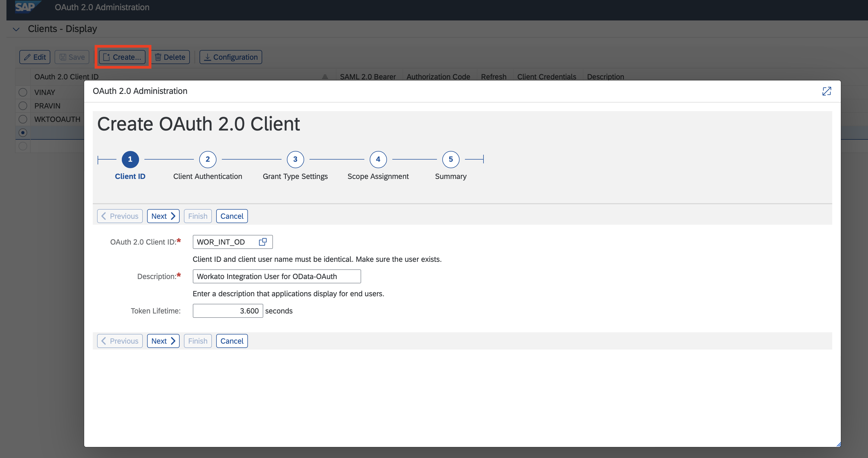868x458 pixels.
Task: Select the PRAVIN radio button
Action: [x=22, y=105]
